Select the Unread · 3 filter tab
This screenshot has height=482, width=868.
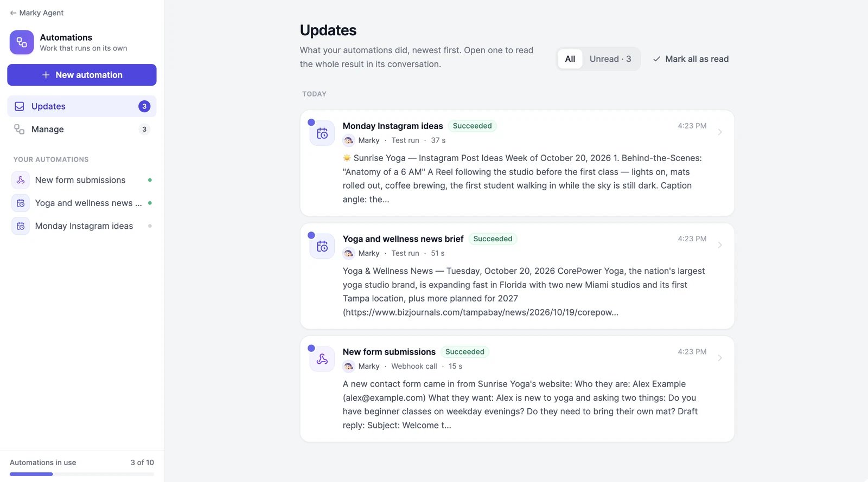pyautogui.click(x=610, y=59)
